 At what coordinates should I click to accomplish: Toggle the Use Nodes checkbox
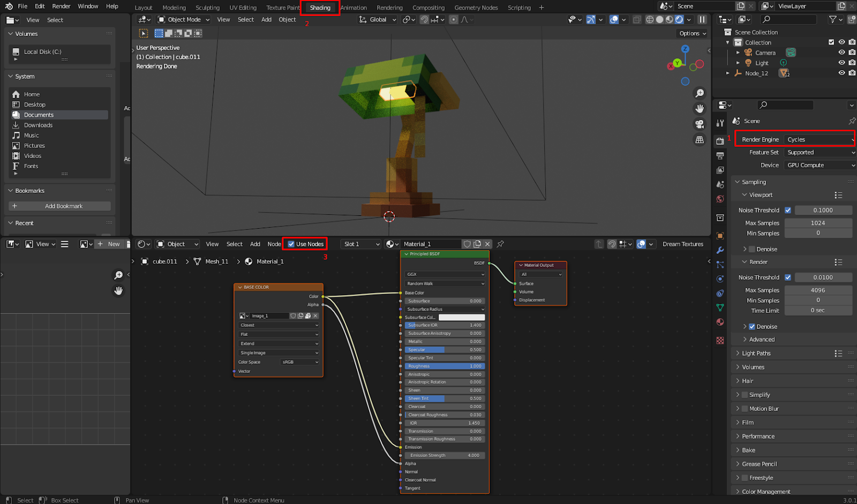pyautogui.click(x=291, y=244)
